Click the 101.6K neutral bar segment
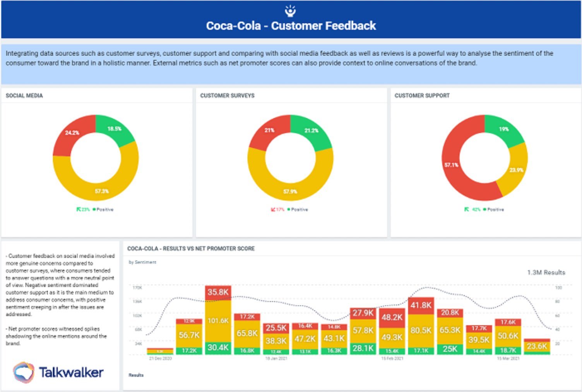This screenshot has height=392, width=582. point(218,320)
